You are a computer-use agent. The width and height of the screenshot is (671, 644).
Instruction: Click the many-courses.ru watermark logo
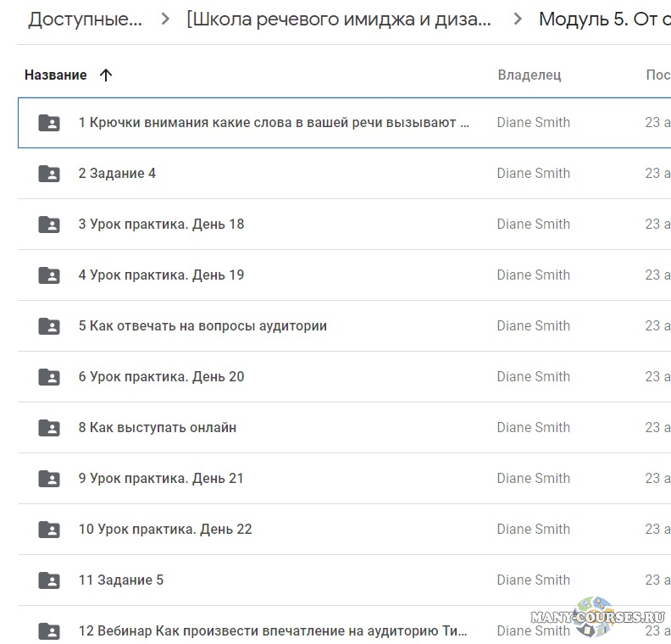pos(597,616)
